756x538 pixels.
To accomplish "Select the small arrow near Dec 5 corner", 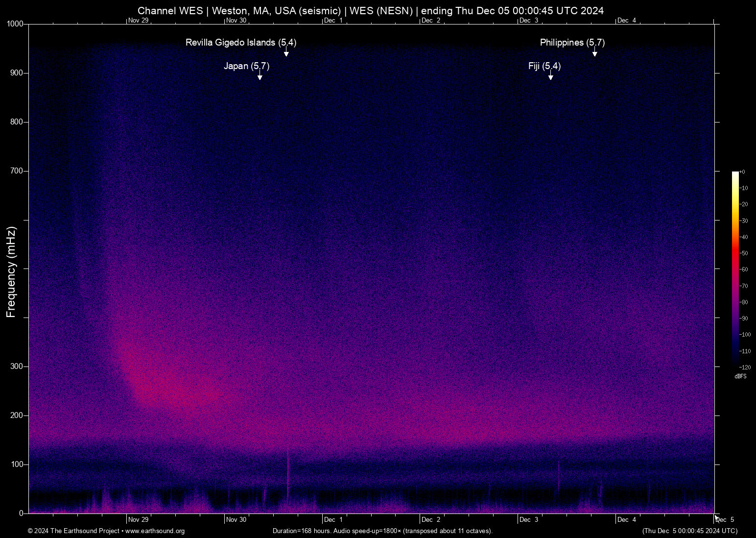I will (x=716, y=517).
